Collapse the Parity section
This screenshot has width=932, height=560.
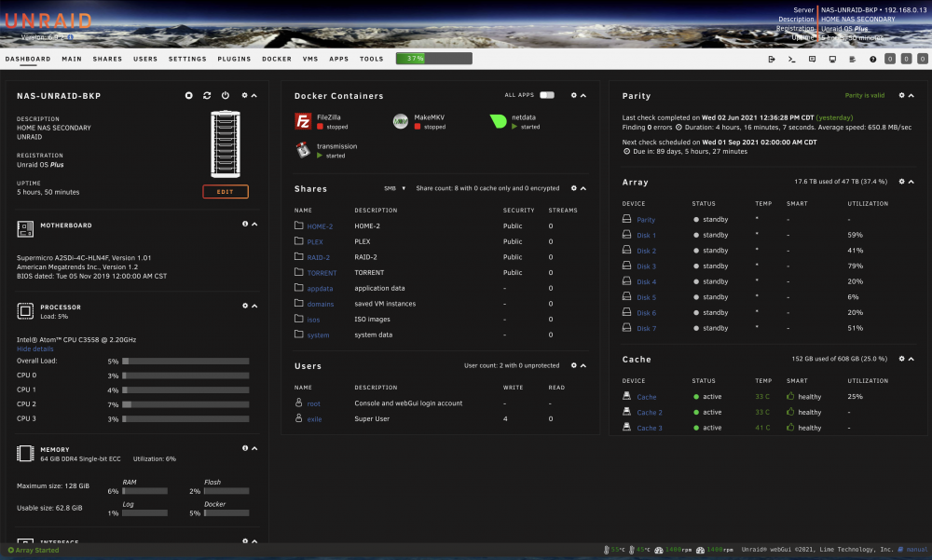(911, 95)
